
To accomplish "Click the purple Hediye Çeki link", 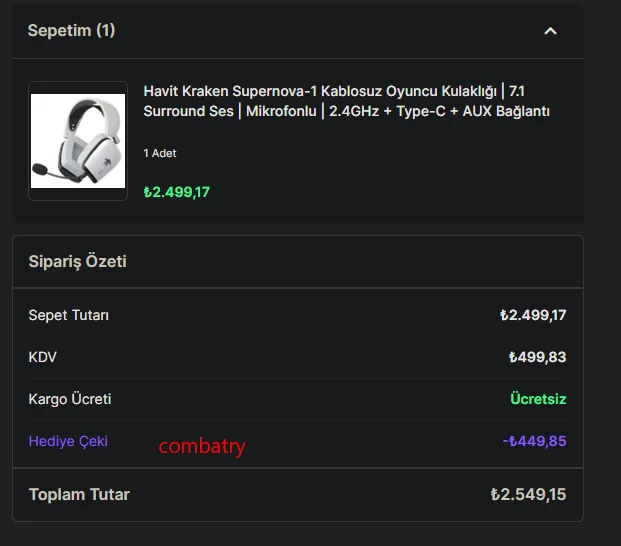I will (x=68, y=441).
